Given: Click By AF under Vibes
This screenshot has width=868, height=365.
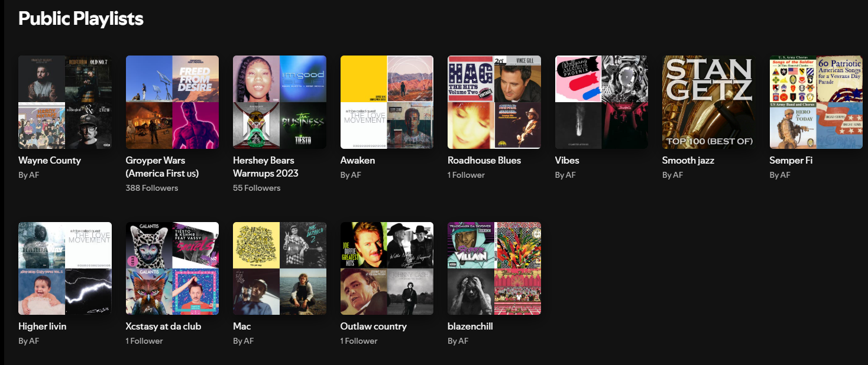Looking at the screenshot, I should (x=565, y=175).
